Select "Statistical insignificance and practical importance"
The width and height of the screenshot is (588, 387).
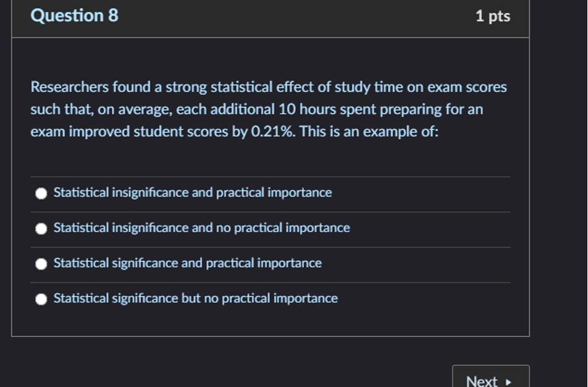click(x=41, y=192)
